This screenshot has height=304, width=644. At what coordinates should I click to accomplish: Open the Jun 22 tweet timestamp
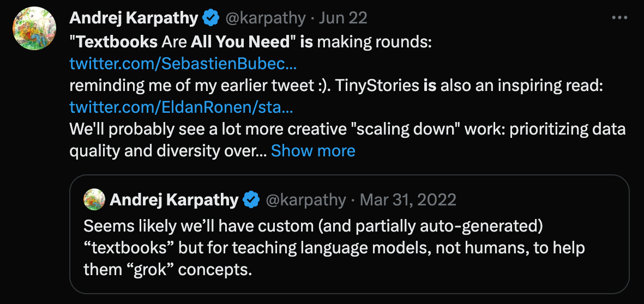pyautogui.click(x=343, y=18)
